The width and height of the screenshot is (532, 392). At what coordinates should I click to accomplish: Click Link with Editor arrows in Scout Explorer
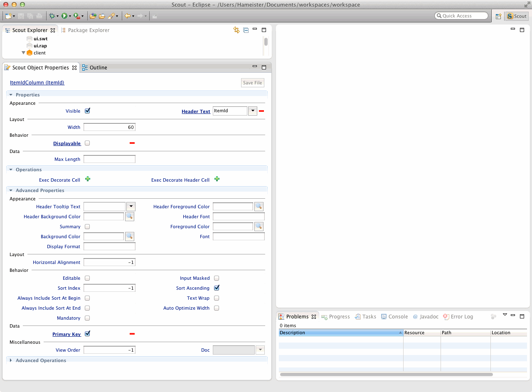[236, 30]
